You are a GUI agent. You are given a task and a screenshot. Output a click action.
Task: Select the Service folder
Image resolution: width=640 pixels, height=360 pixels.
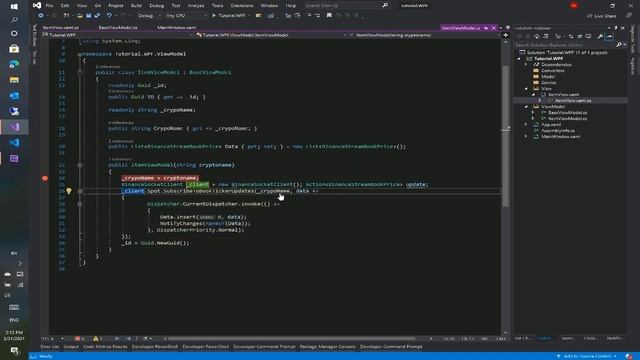[548, 82]
